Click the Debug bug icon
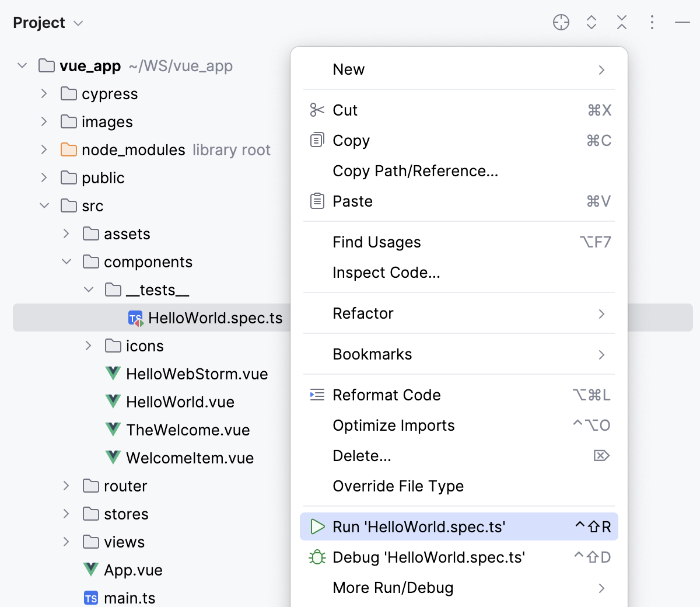The height and width of the screenshot is (607, 700). point(318,557)
